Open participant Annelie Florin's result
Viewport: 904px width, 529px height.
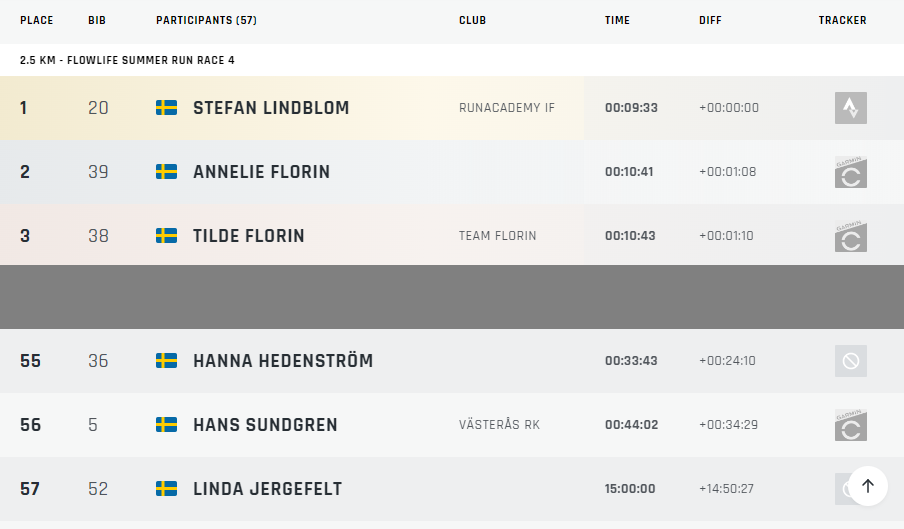point(261,172)
